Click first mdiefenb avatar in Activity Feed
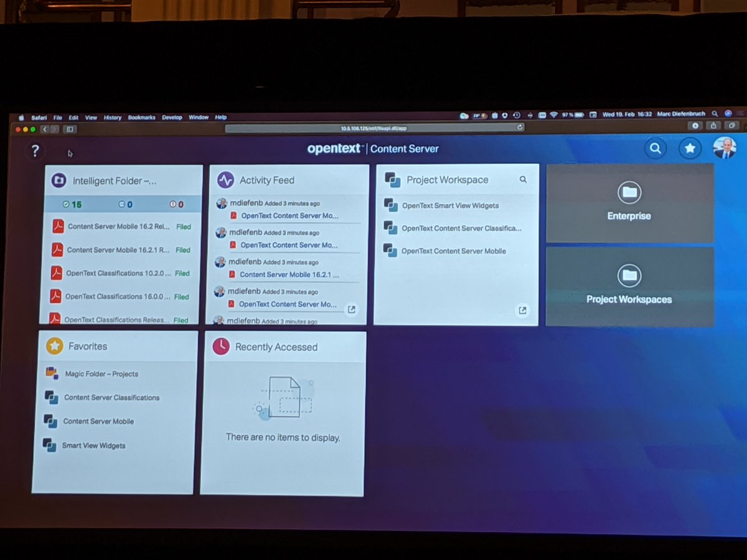747x560 pixels. (x=221, y=203)
